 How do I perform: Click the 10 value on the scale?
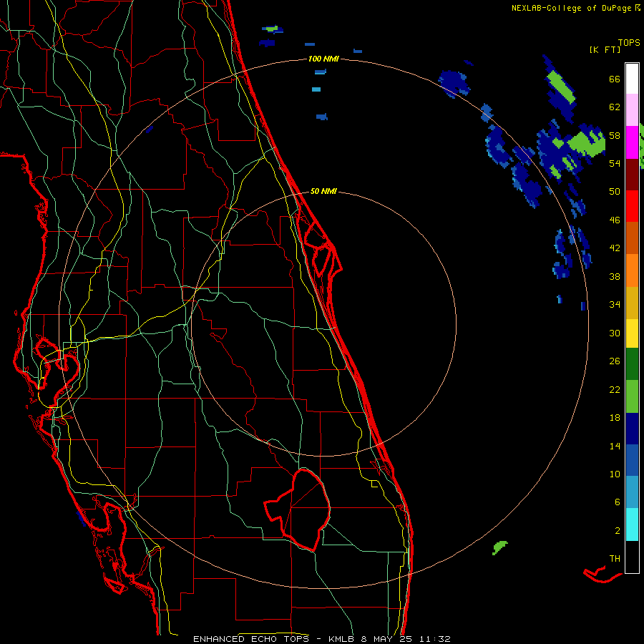coord(615,474)
